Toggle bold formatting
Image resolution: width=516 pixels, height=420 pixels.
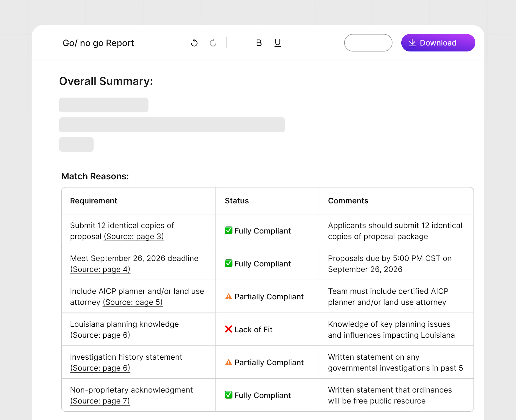tap(259, 43)
